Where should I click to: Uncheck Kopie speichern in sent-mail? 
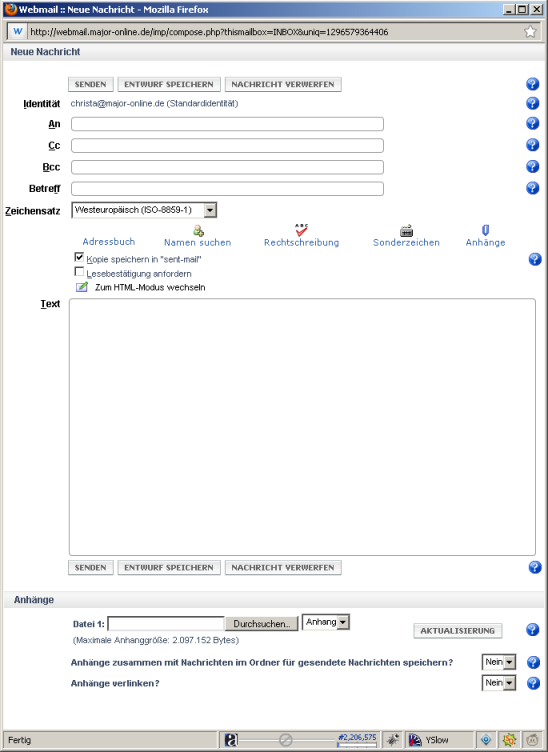[x=79, y=258]
